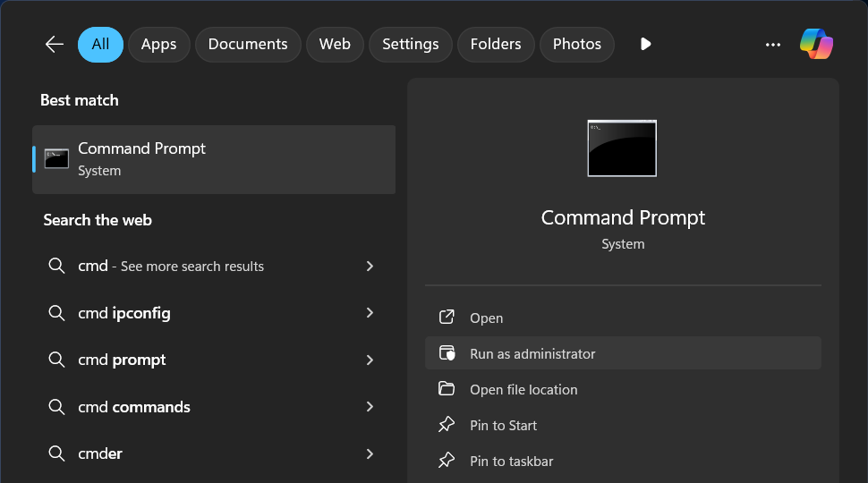This screenshot has width=868, height=483.
Task: Open the Copilot icon
Action: click(816, 44)
